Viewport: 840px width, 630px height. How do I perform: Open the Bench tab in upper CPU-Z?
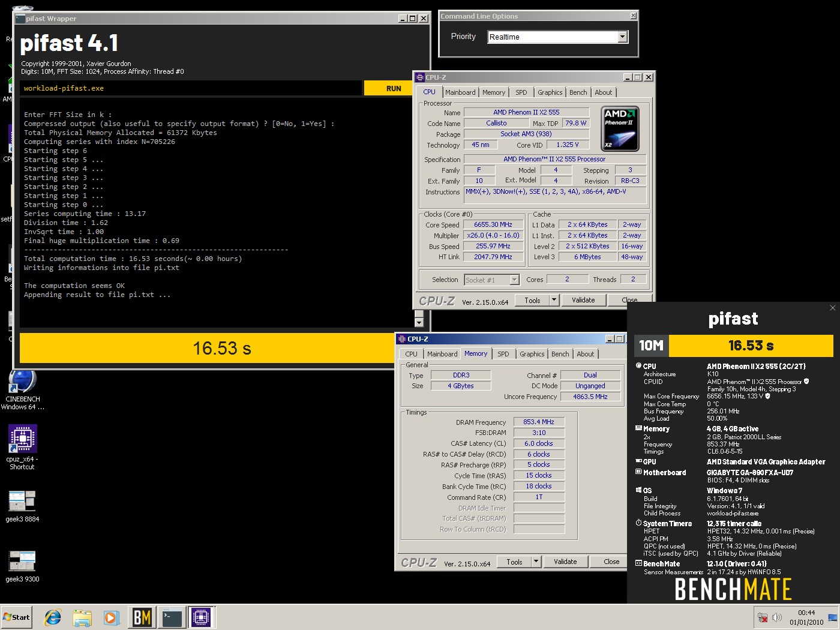click(x=578, y=92)
